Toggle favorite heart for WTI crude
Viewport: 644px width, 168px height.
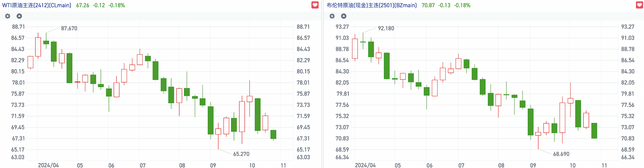(315, 5)
